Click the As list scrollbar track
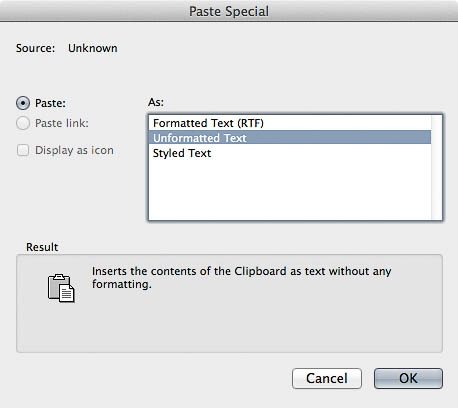This screenshot has width=458, height=408. [437, 167]
